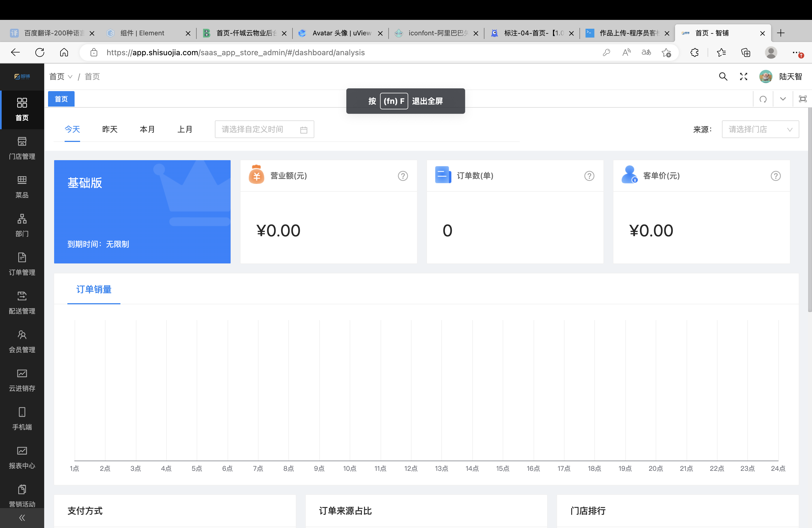Click the 陆天智 username text
812x528 pixels.
[x=790, y=76]
